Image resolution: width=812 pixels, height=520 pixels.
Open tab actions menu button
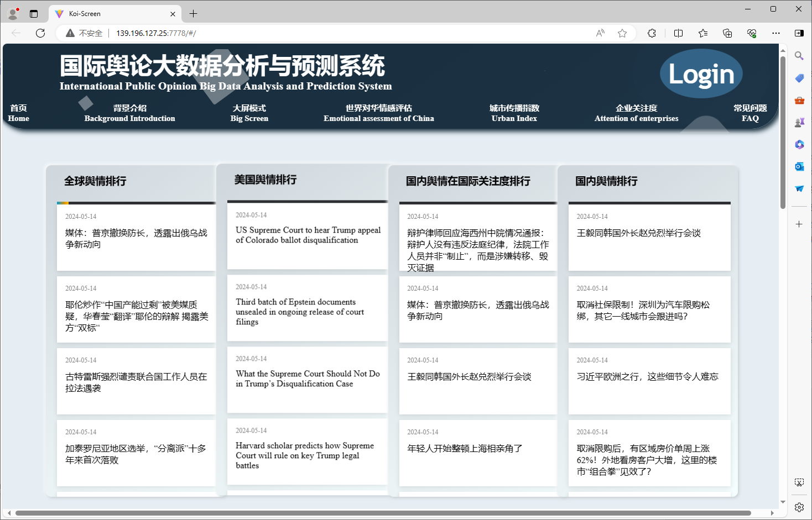[x=34, y=14]
